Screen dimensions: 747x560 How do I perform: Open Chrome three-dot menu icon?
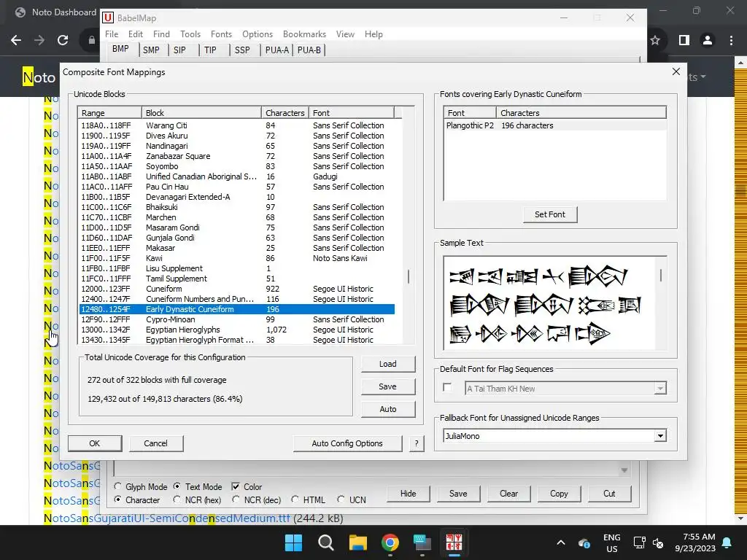pyautogui.click(x=731, y=41)
